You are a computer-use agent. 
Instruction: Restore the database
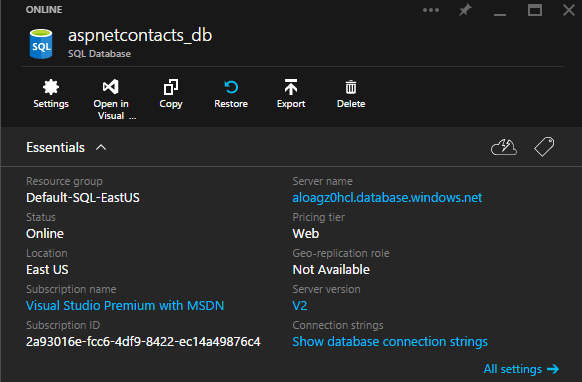[231, 94]
